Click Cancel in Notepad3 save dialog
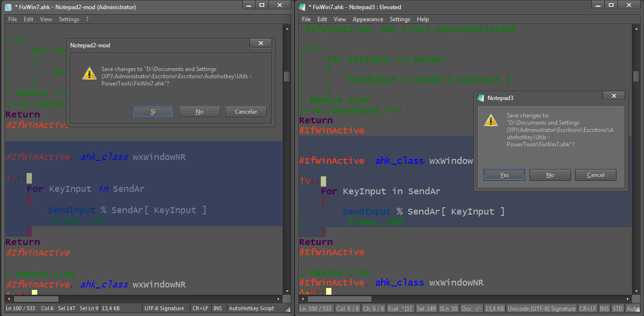 (x=596, y=175)
